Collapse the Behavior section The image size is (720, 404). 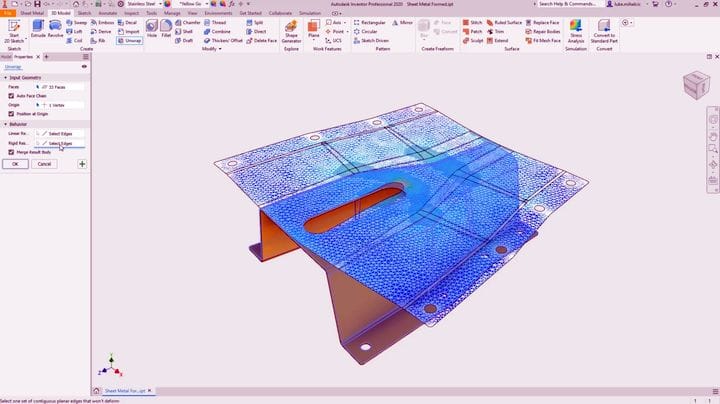pyautogui.click(x=5, y=124)
